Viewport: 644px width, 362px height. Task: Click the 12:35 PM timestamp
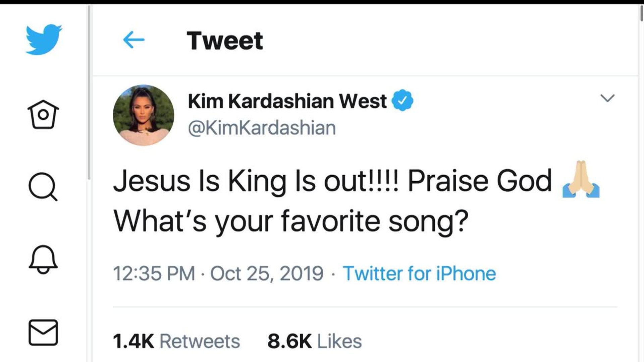point(154,274)
